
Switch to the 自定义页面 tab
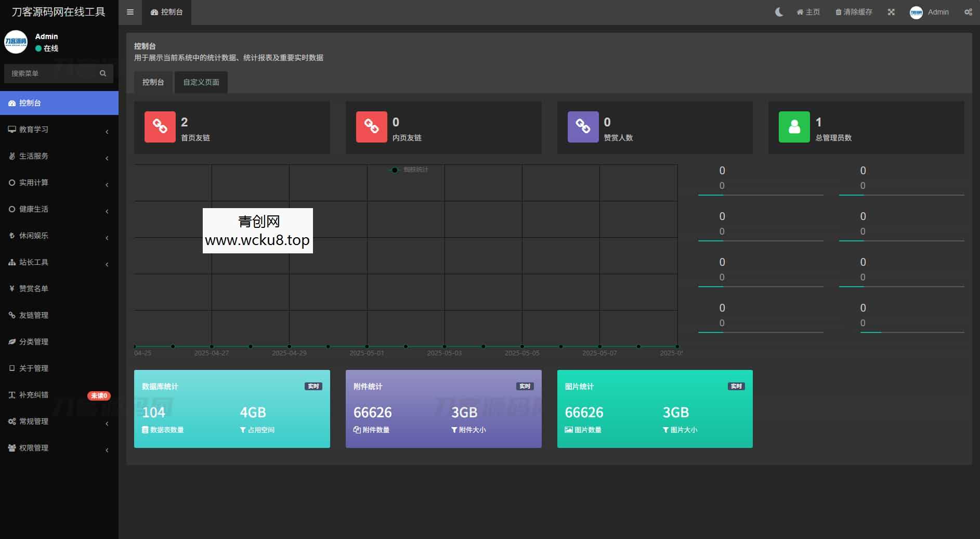(201, 82)
